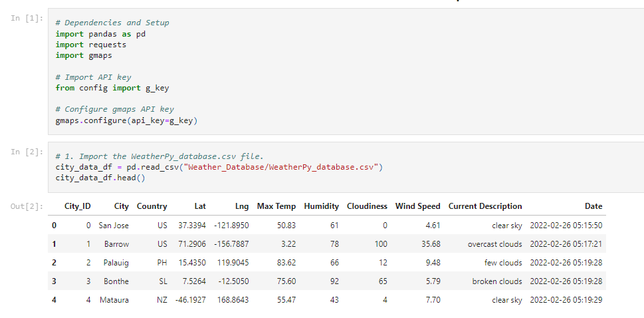Click the cloudiness value 100
Viewport: 644px width, 318px height.
click(381, 244)
